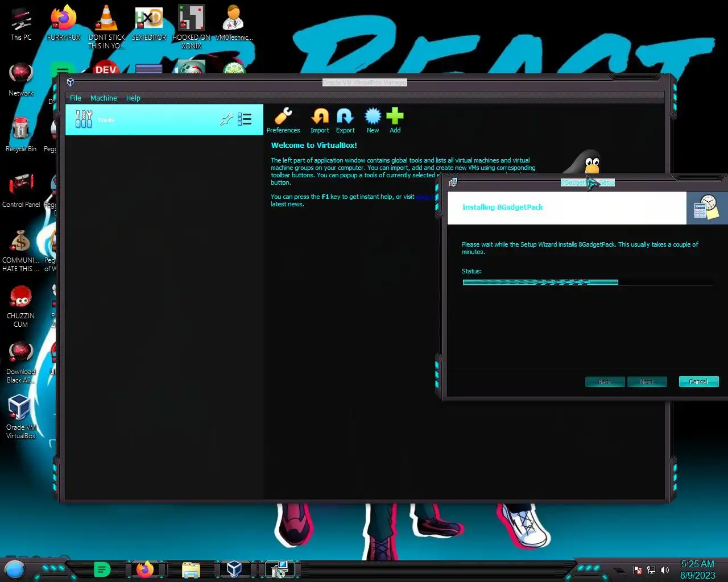Open the File menu in VirtualBox
The height and width of the screenshot is (582, 728).
click(76, 98)
